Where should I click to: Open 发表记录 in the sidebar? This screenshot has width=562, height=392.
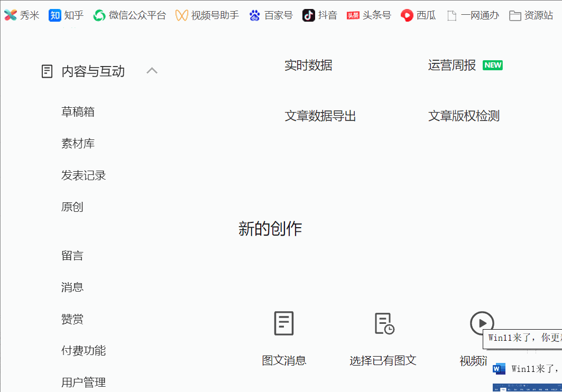click(84, 175)
